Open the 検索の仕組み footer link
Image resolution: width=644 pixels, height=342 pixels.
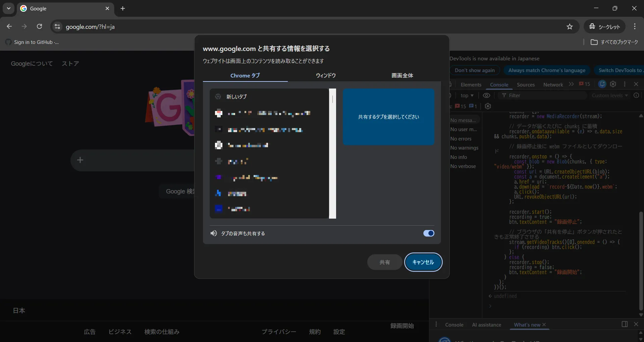(x=162, y=332)
